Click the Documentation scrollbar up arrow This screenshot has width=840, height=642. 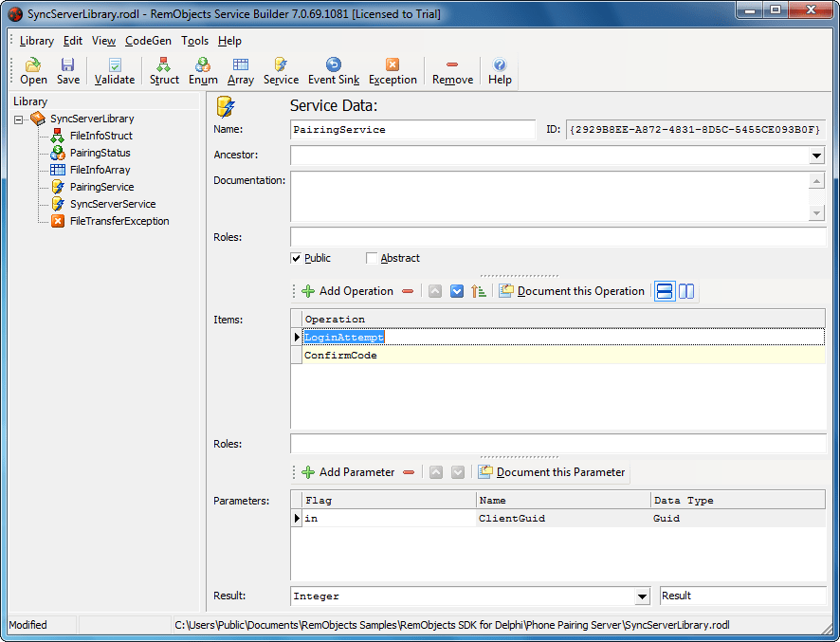pos(816,181)
